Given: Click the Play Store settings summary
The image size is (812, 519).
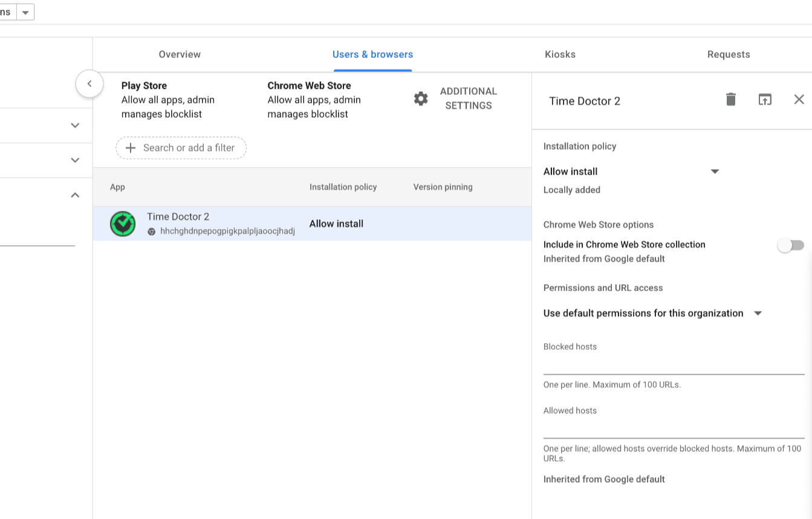Looking at the screenshot, I should pyautogui.click(x=168, y=100).
